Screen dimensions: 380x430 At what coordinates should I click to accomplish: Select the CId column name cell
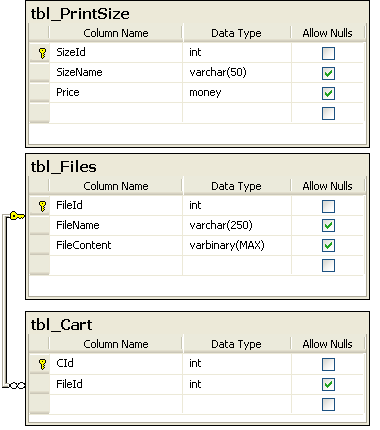(116, 363)
